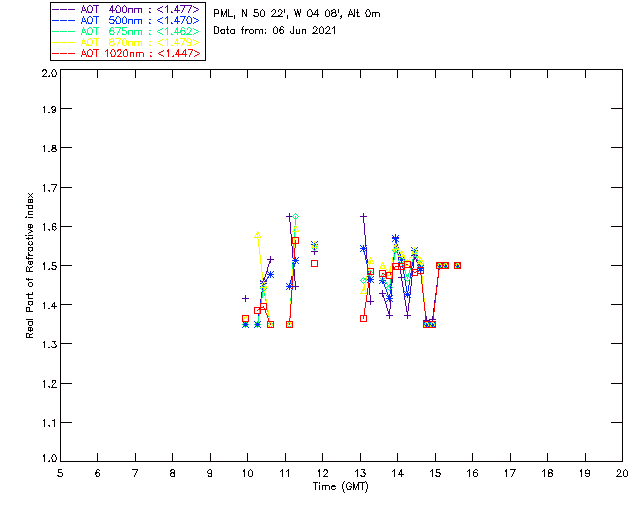Click the isolated purple plus marker near 10 hours
Viewport: 640px width, 512px height.
[245, 298]
